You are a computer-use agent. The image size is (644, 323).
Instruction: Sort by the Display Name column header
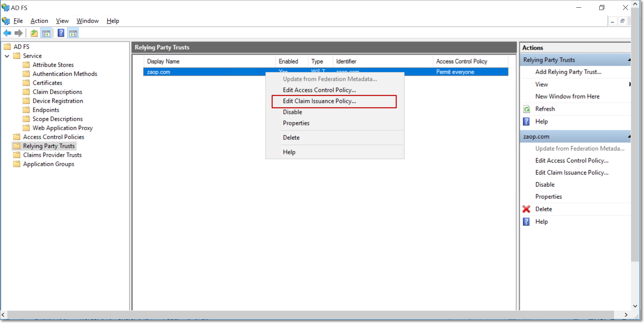pyautogui.click(x=163, y=61)
